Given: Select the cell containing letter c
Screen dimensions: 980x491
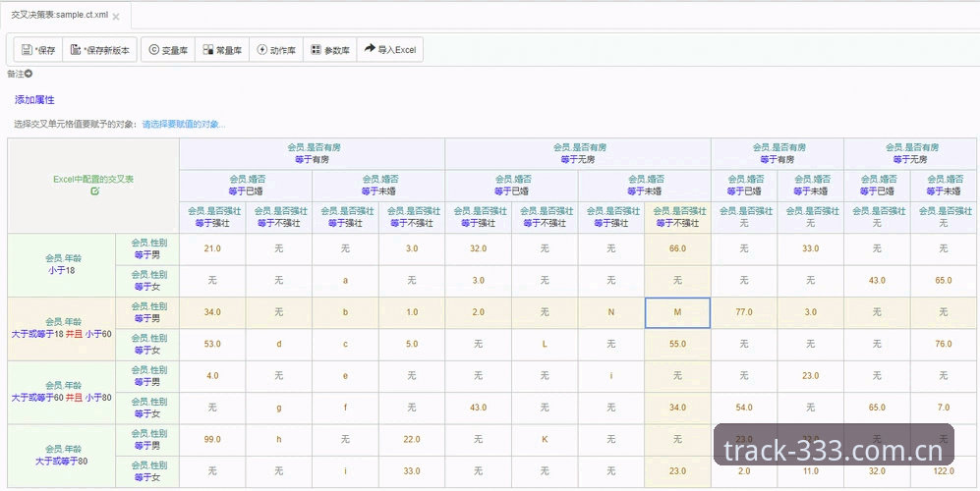Looking at the screenshot, I should [345, 345].
